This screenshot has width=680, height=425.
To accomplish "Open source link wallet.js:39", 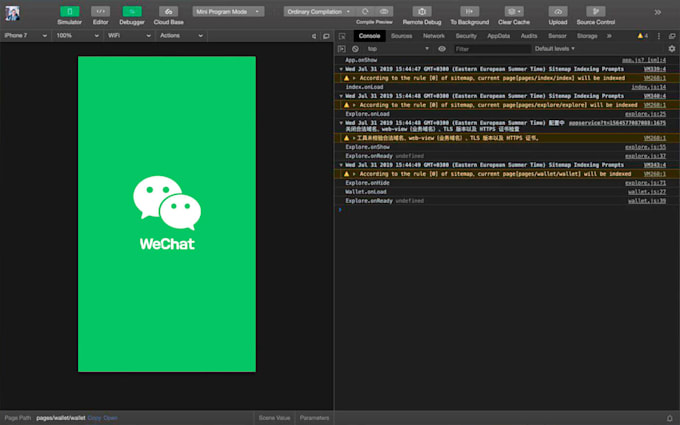I will pos(647,201).
